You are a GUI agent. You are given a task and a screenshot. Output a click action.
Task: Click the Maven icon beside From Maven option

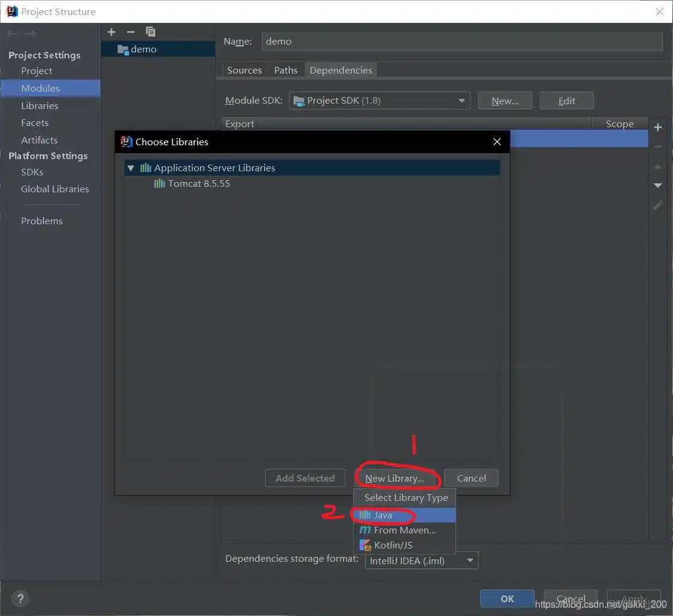click(x=366, y=530)
